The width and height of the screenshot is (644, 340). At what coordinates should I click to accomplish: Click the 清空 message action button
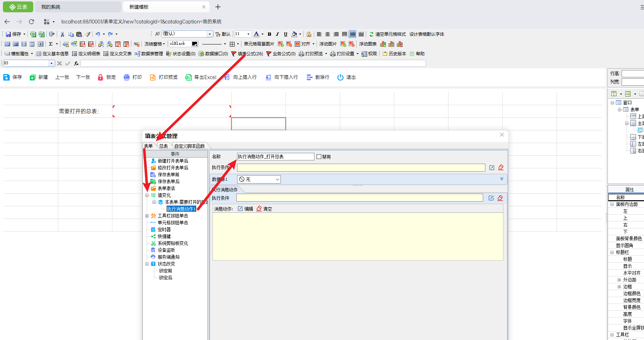[264, 209]
